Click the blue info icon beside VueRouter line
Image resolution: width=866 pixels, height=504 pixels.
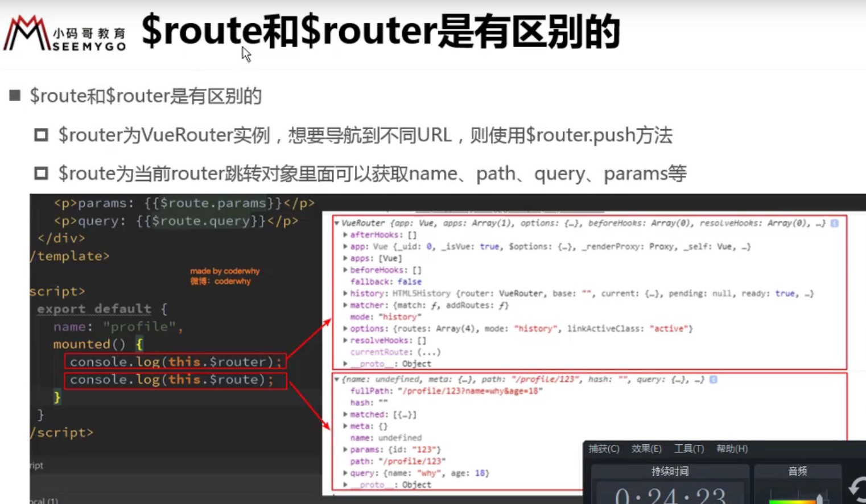(x=835, y=223)
